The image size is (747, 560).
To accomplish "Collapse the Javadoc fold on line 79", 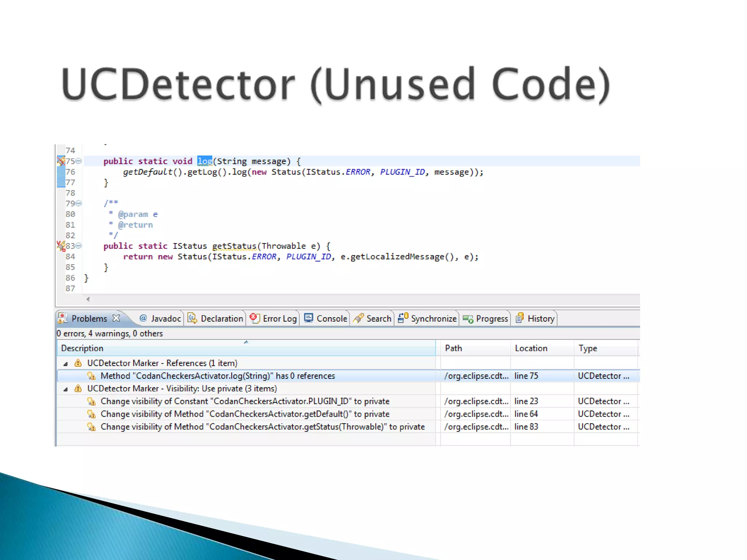I will (78, 203).
